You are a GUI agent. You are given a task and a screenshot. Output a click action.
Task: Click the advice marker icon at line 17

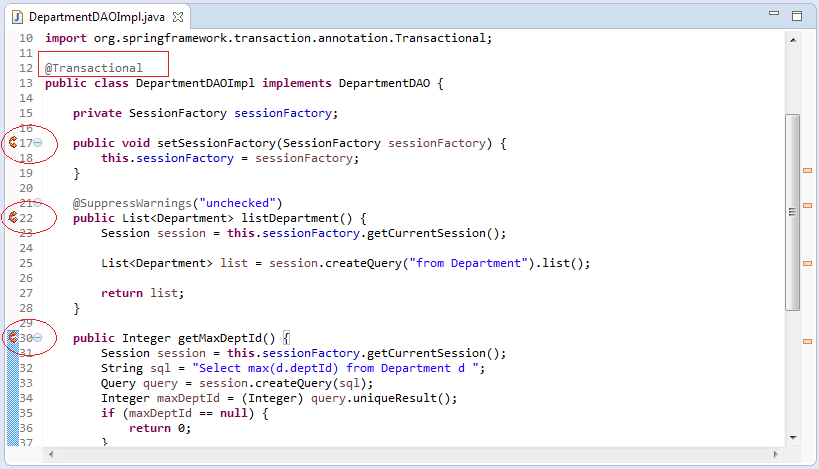[x=13, y=142]
